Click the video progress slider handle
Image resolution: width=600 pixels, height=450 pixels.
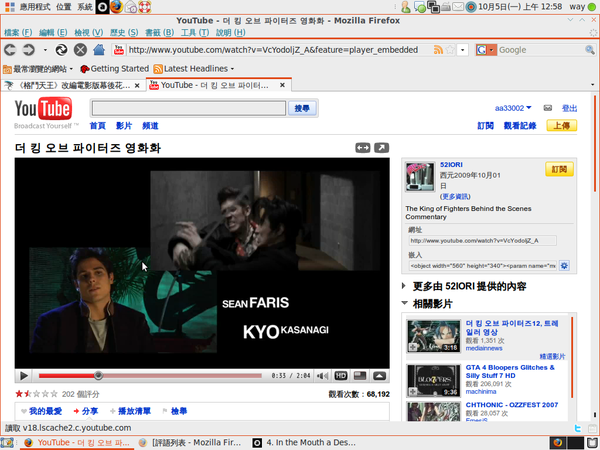pos(98,376)
